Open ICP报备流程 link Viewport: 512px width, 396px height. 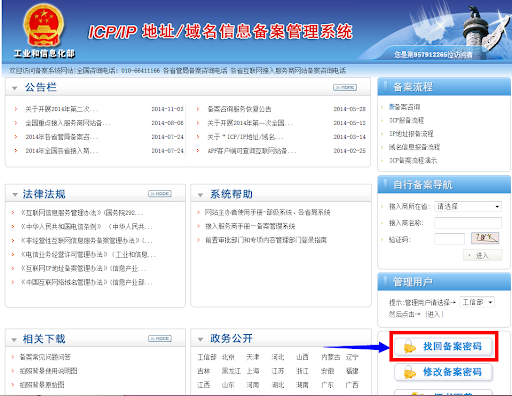click(406, 120)
